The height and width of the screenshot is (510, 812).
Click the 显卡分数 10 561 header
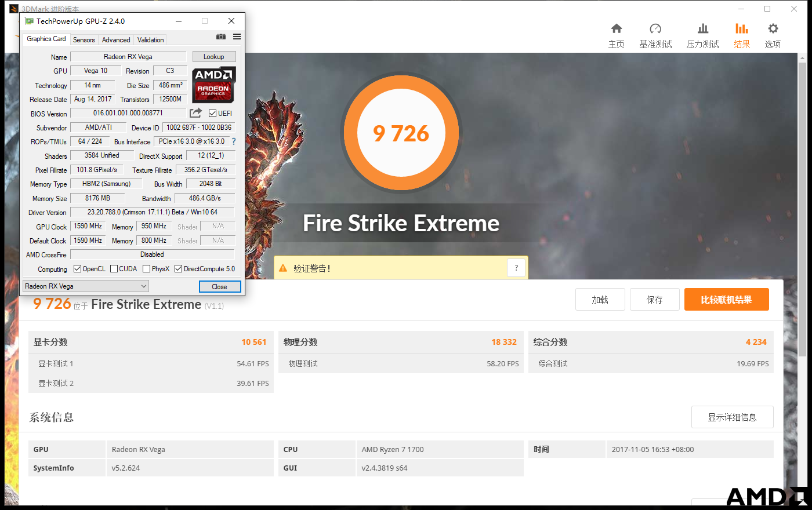point(151,342)
